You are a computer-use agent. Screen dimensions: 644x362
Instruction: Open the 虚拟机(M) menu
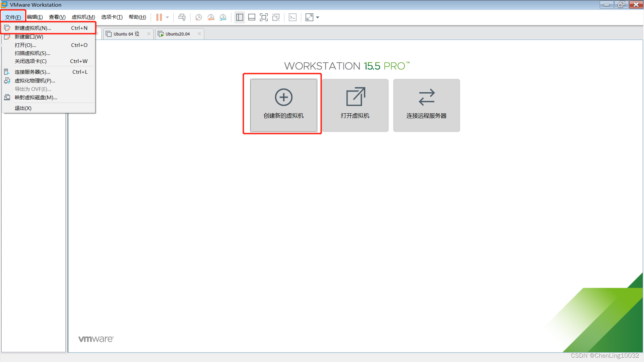coord(83,17)
